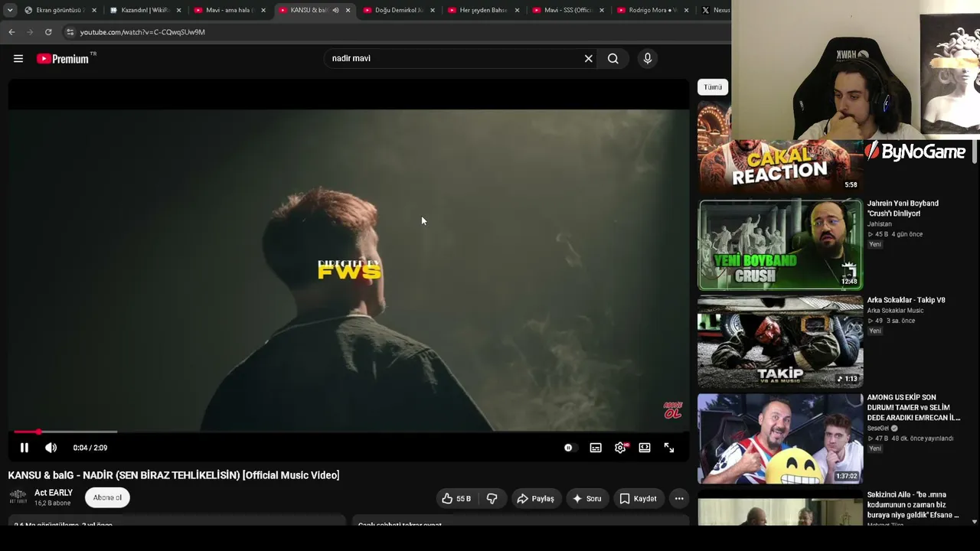Image resolution: width=980 pixels, height=551 pixels.
Task: Clear the search query text
Action: point(589,58)
